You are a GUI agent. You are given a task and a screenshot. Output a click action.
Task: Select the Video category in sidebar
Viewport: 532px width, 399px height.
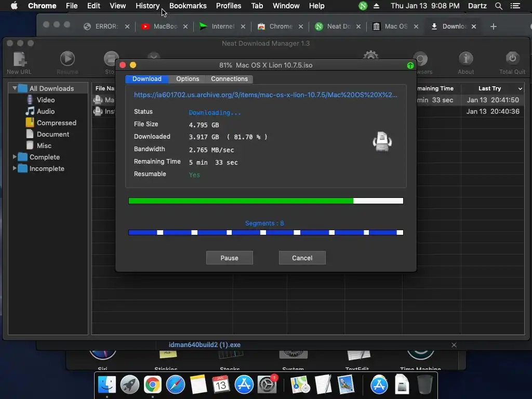(x=46, y=100)
